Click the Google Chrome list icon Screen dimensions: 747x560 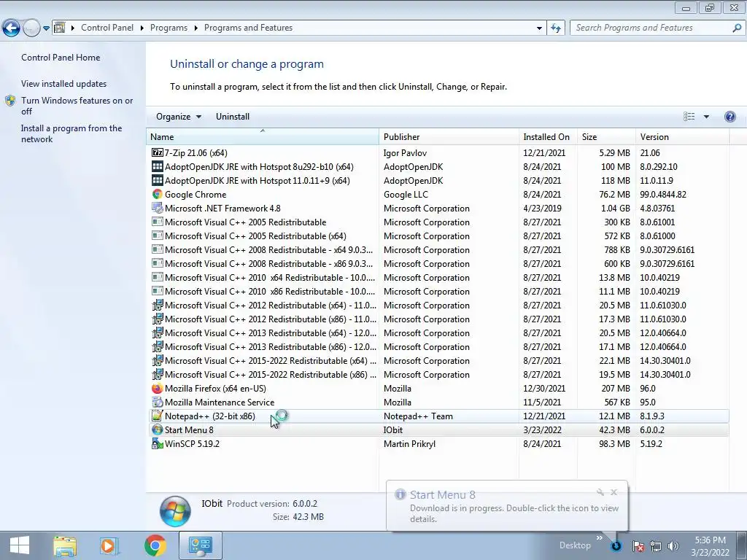(x=158, y=194)
